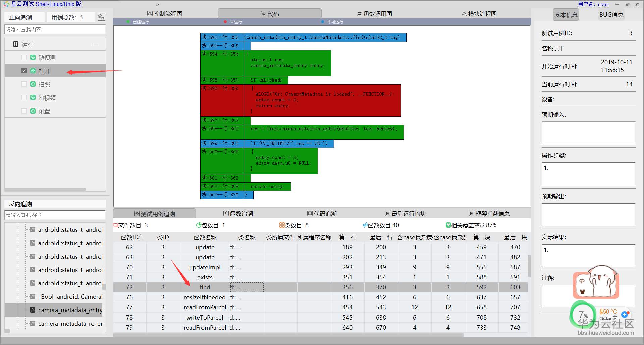The image size is (644, 345).
Task: Expand the toolbar overflow chevron
Action: coord(157,4)
